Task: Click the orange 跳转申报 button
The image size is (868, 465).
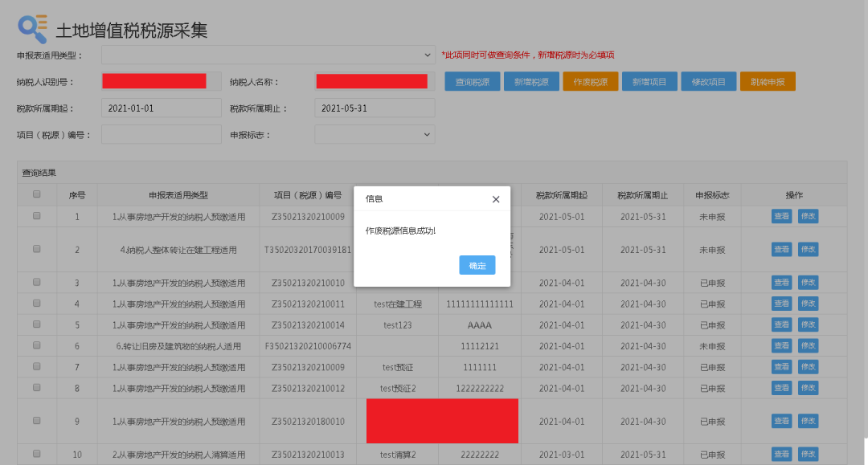Action: tap(768, 81)
